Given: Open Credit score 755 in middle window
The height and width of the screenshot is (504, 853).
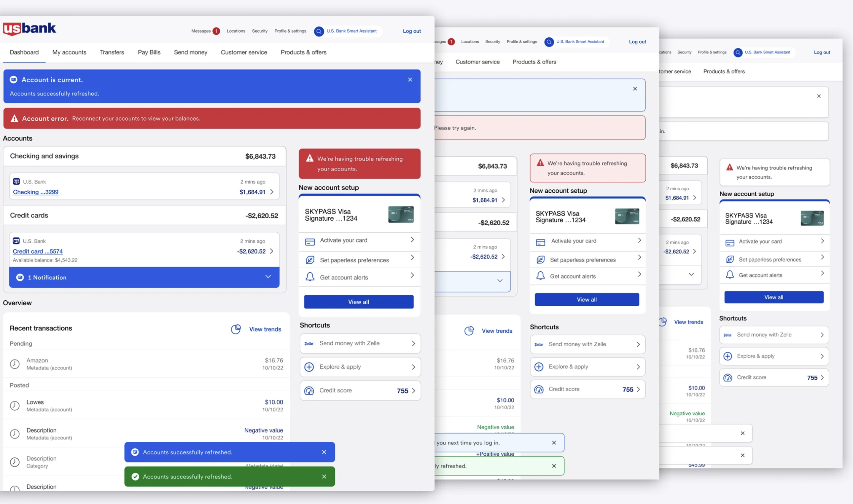Looking at the screenshot, I should click(587, 389).
